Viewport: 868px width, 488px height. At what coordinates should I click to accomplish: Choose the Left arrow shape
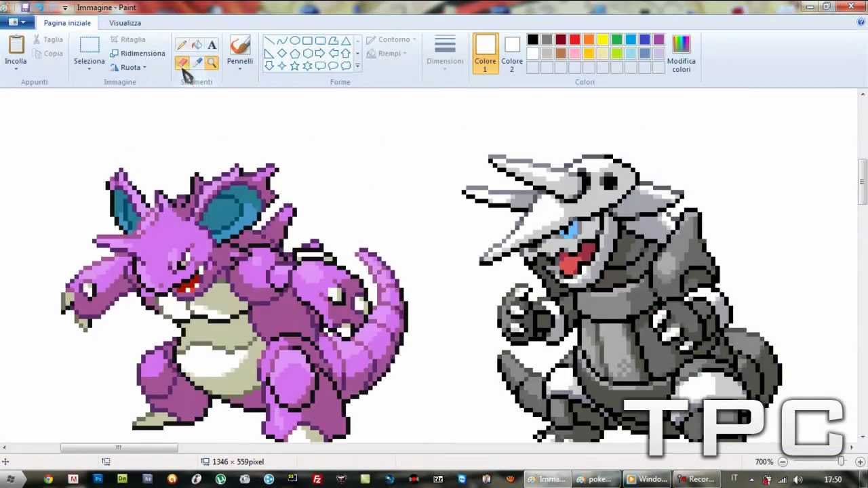coord(333,53)
